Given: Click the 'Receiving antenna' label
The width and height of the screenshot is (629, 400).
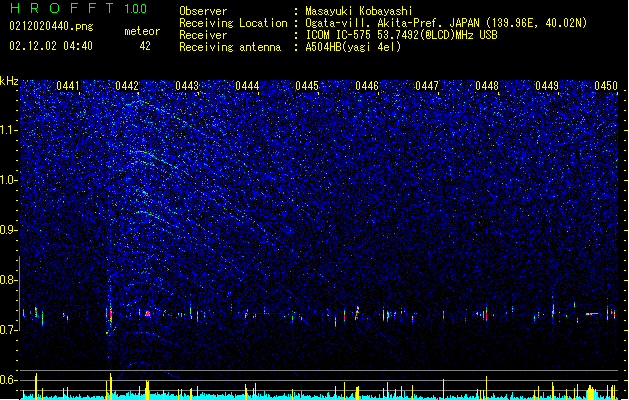Looking at the screenshot, I should [x=230, y=47].
